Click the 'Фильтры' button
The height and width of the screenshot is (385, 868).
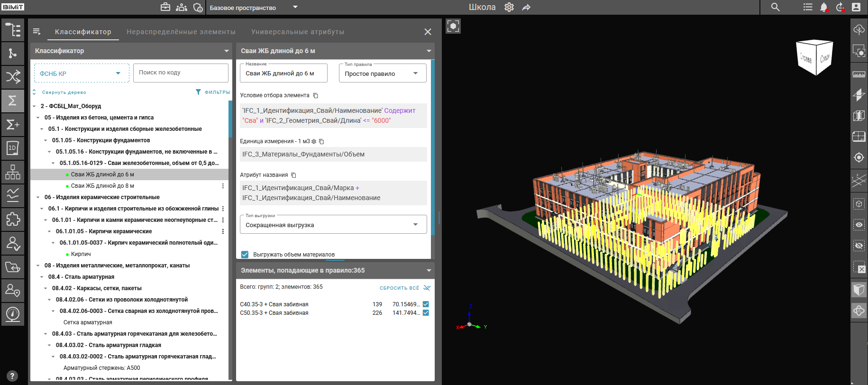(213, 92)
